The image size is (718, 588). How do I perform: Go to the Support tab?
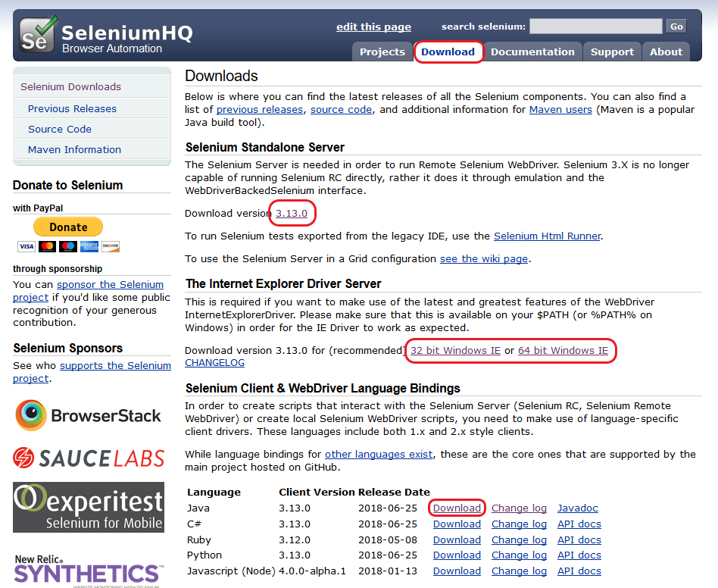pos(612,52)
